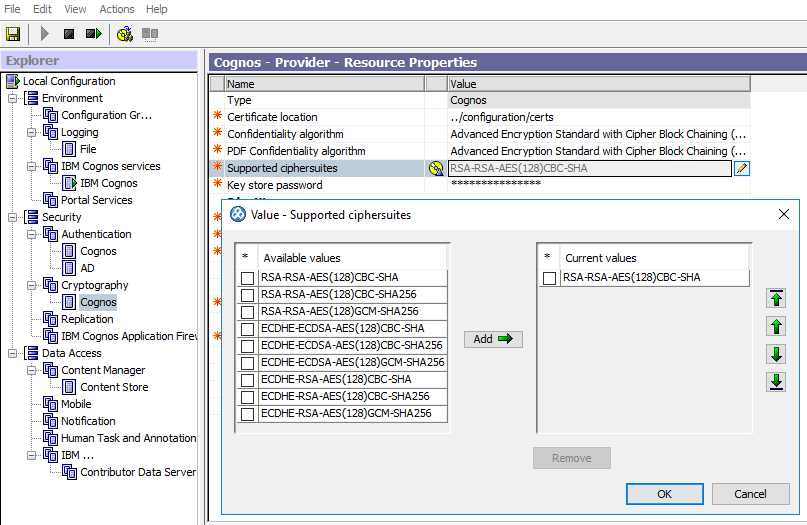Check RSA-RSA-AES(128)GCM-SHA256 checkbox
Screen dimensions: 807x525
click(x=248, y=312)
